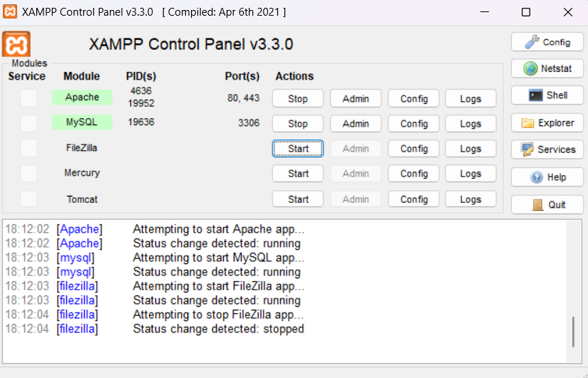
Task: Start the Mercury module
Action: [298, 174]
